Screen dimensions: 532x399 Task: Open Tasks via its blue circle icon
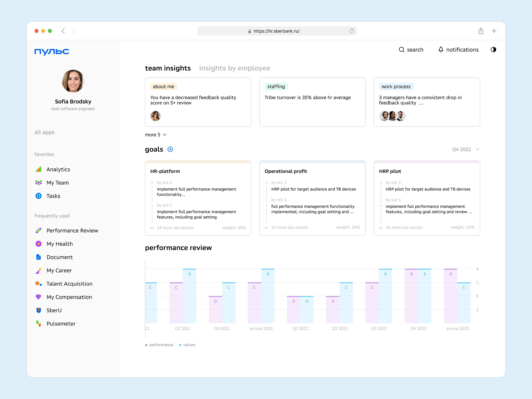tap(39, 196)
